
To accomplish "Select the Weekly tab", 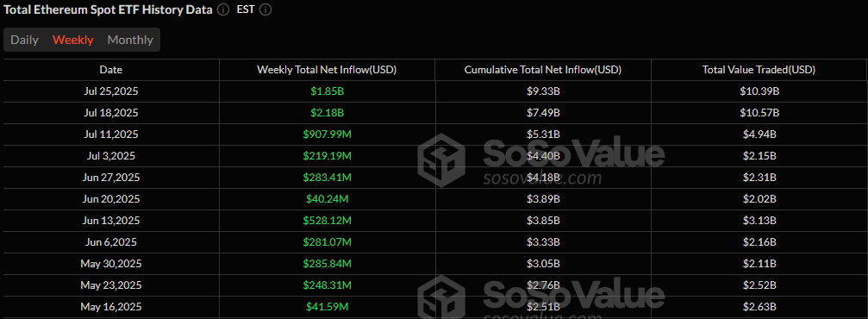I will tap(73, 40).
